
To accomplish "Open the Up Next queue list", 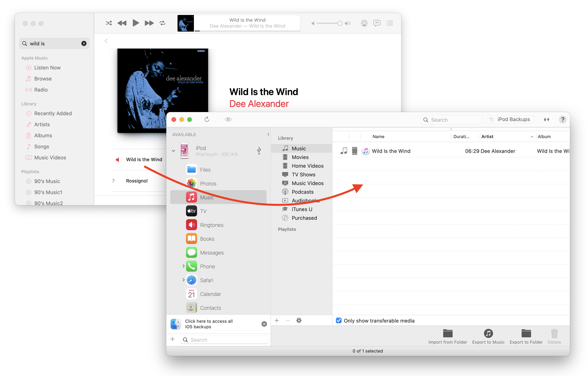I will pos(390,23).
